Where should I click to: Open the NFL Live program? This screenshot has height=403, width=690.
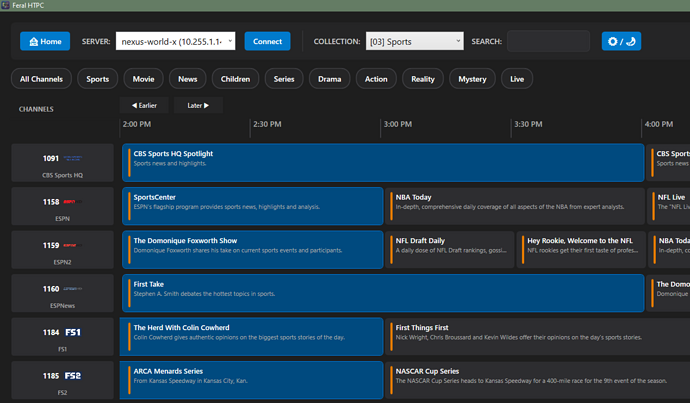pos(668,206)
